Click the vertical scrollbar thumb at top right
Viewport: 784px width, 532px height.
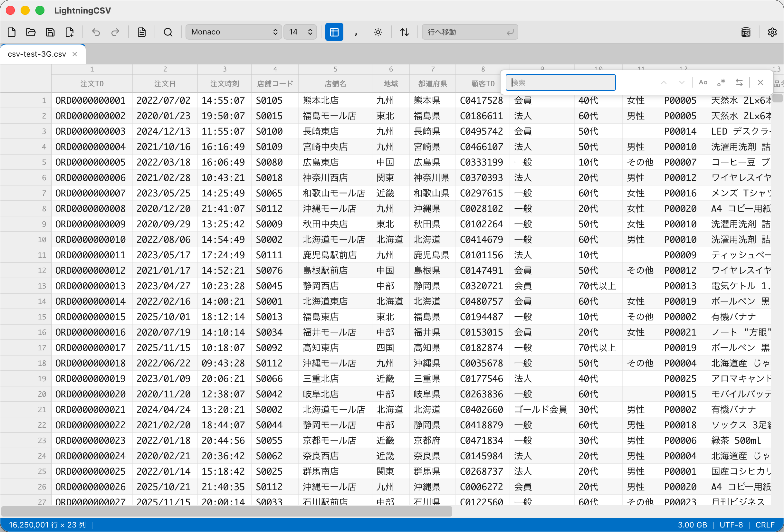(778, 98)
